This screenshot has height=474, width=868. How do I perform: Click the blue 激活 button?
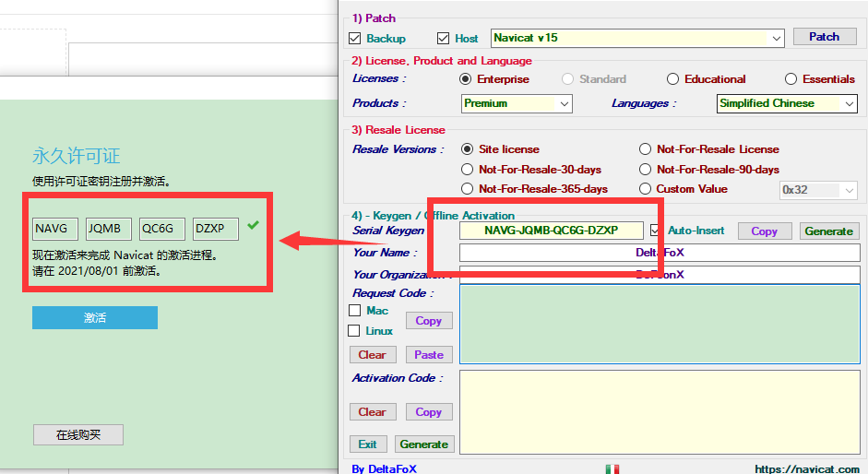tap(95, 318)
